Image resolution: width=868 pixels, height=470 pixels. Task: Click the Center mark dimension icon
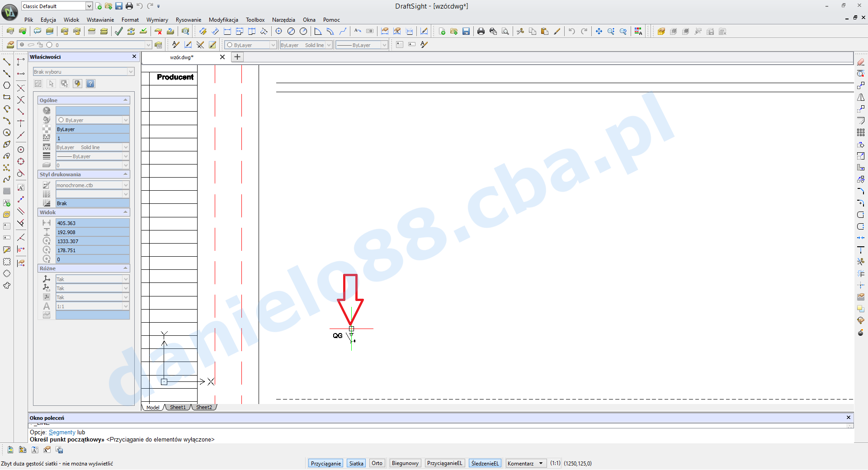[x=279, y=31]
